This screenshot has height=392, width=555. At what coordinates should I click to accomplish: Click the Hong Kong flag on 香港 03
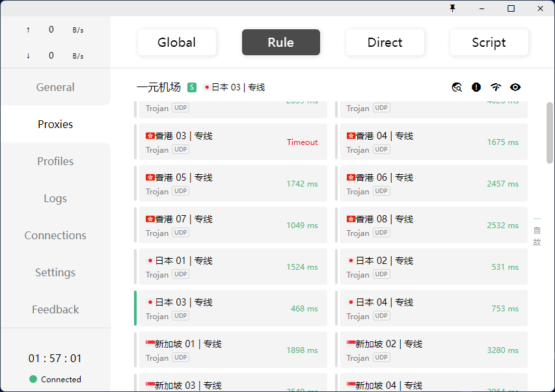pos(150,136)
